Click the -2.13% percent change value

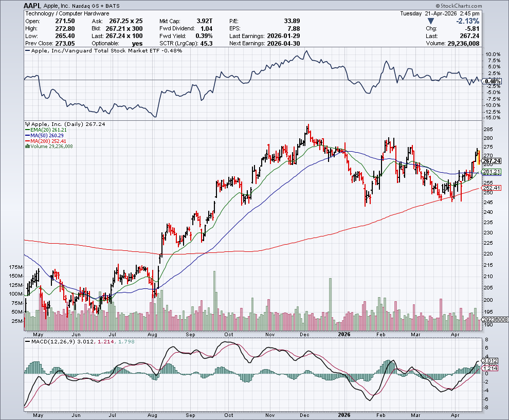pyautogui.click(x=467, y=21)
